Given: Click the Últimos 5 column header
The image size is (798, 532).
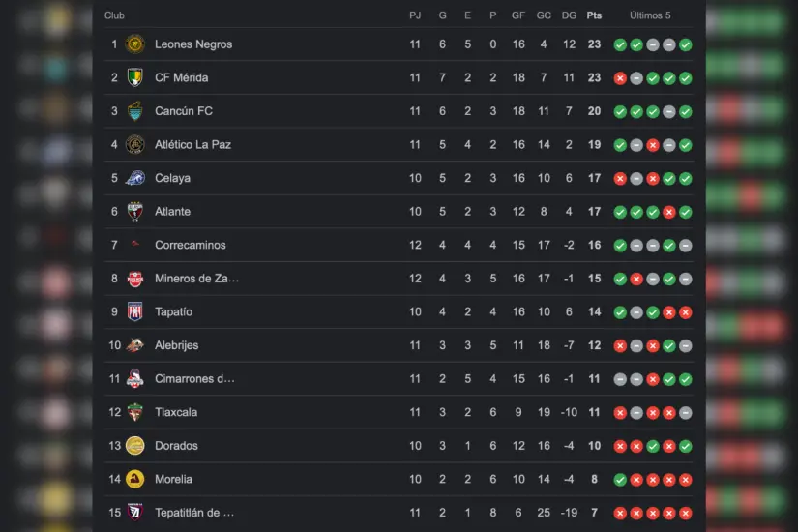Looking at the screenshot, I should 650,15.
